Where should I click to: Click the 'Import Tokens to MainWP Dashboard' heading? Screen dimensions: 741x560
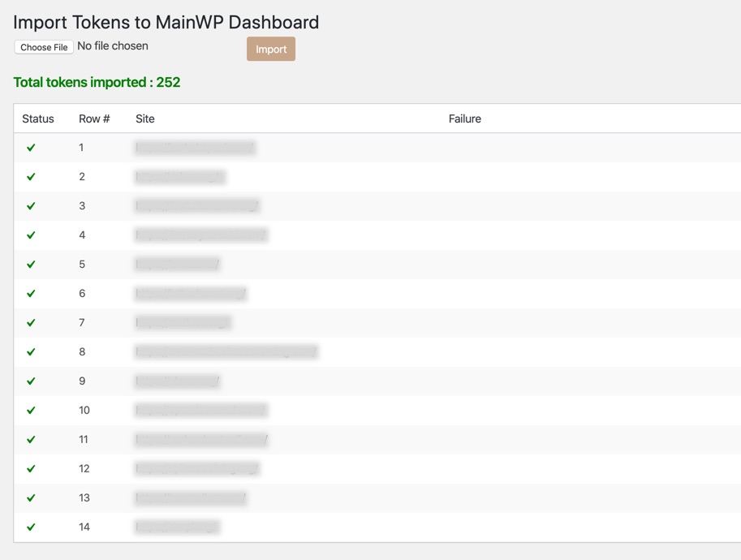pos(166,22)
